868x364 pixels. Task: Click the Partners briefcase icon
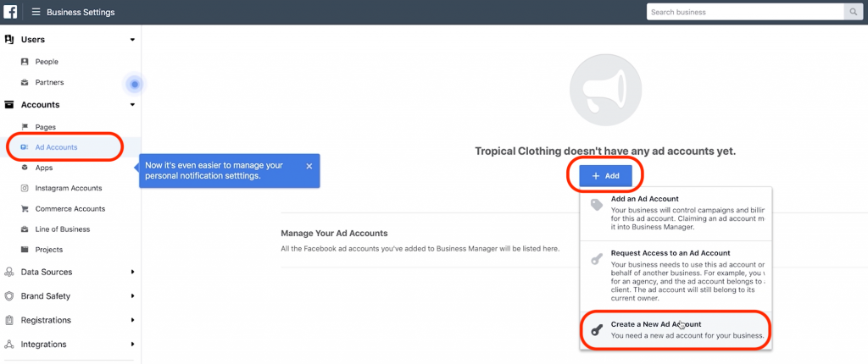click(25, 82)
